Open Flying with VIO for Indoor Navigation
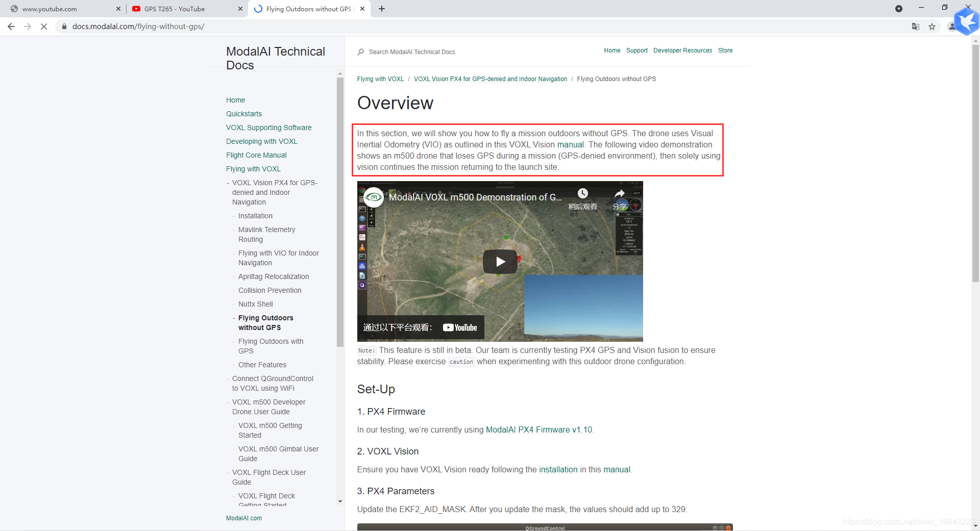Image resolution: width=980 pixels, height=531 pixels. pyautogui.click(x=279, y=258)
